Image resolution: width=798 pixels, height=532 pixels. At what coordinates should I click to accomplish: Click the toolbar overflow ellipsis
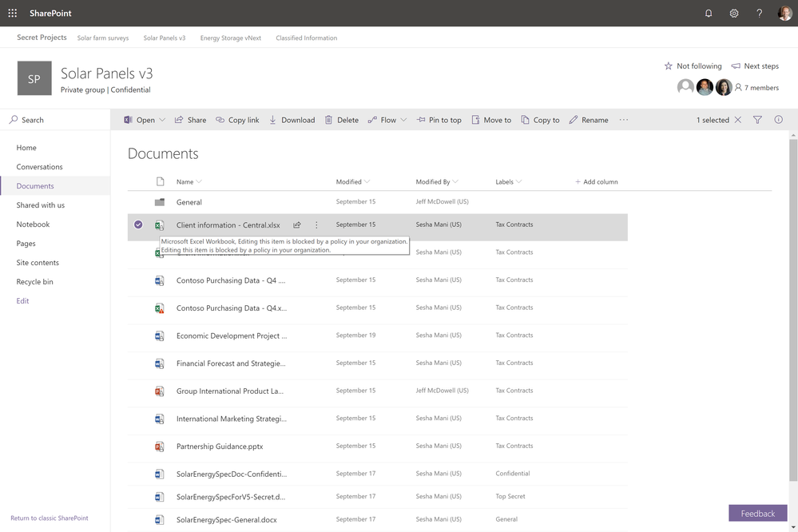pos(624,120)
